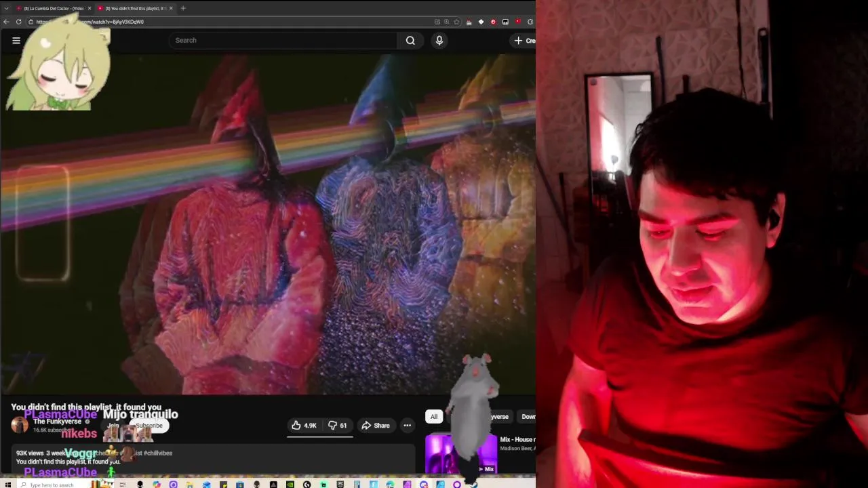
Task: Subscribe to The Funkyverse channel
Action: coord(149,426)
